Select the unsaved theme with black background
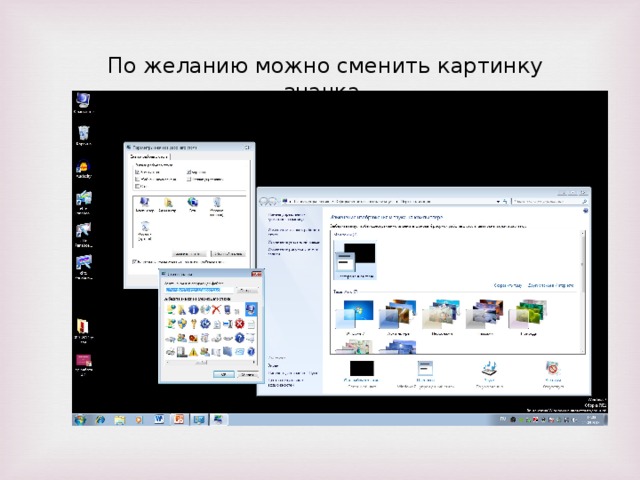The image size is (640, 480). pyautogui.click(x=355, y=261)
